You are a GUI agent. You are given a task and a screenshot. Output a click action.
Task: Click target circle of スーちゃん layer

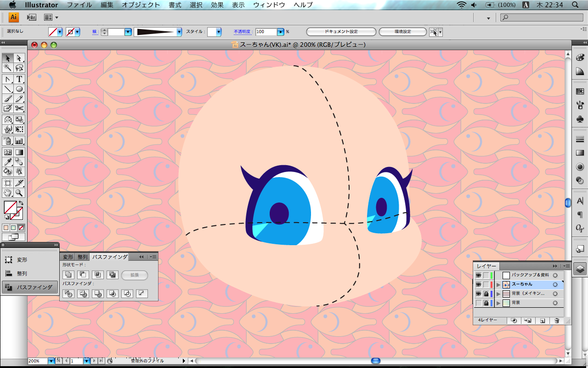[x=555, y=284]
